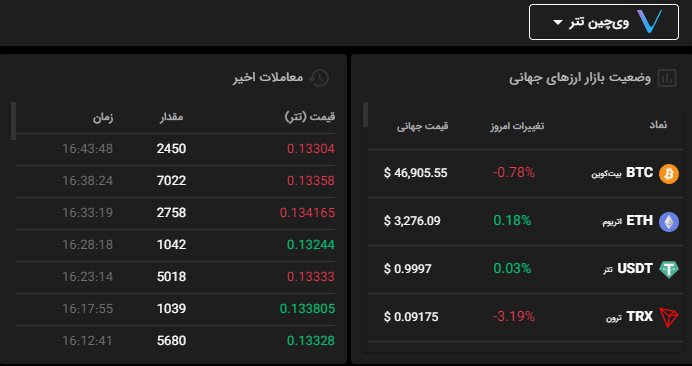Screen dimensions: 692x366
Task: Select the trade row at 16:43:48
Action: coord(176,149)
